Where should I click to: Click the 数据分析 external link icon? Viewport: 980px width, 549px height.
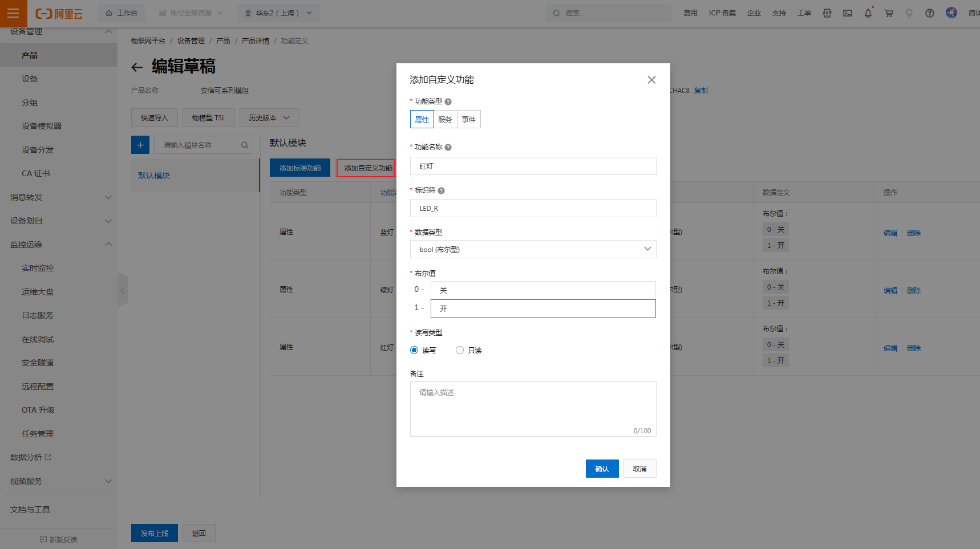(48, 457)
